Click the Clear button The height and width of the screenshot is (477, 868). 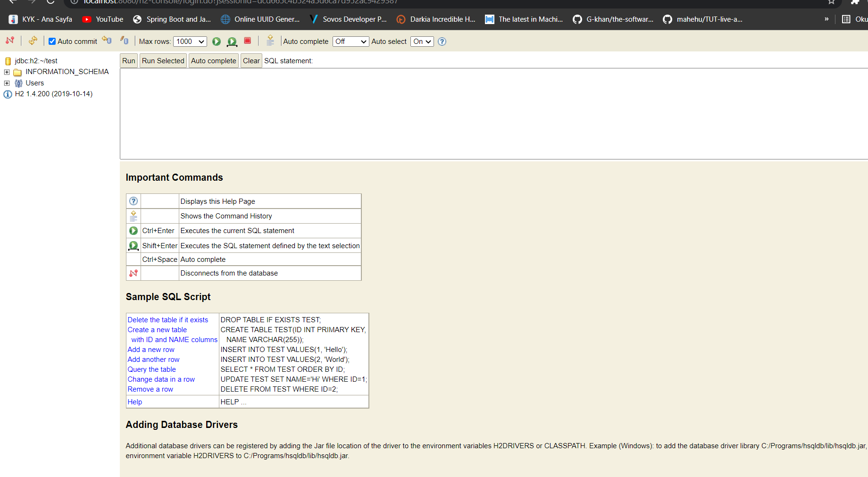251,60
